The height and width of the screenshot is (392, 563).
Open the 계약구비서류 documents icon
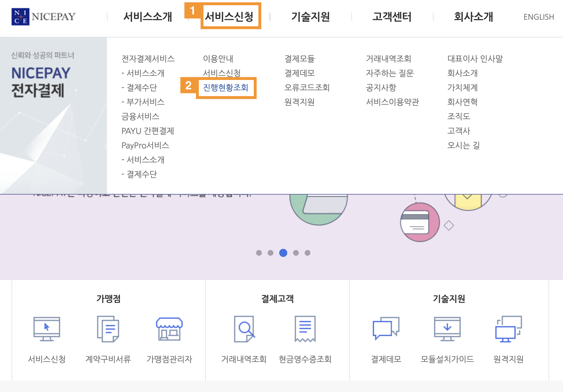(x=108, y=329)
